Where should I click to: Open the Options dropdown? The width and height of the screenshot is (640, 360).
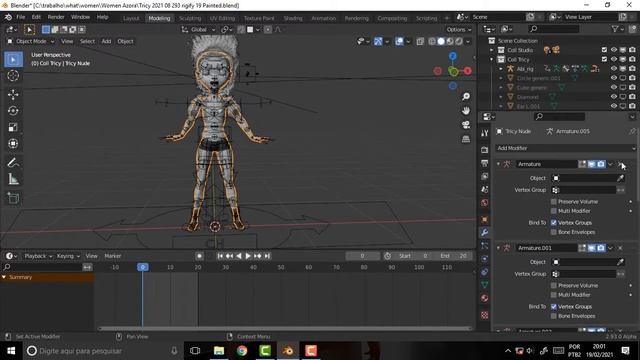point(459,29)
